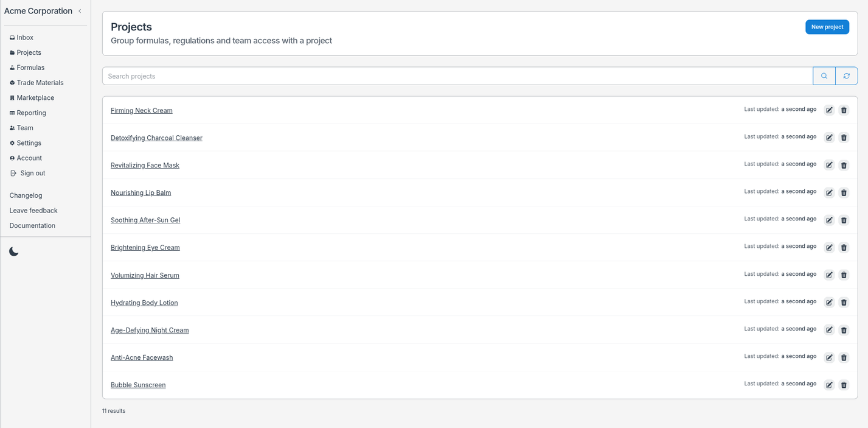
Task: Select Reporting in the sidebar
Action: click(28, 113)
